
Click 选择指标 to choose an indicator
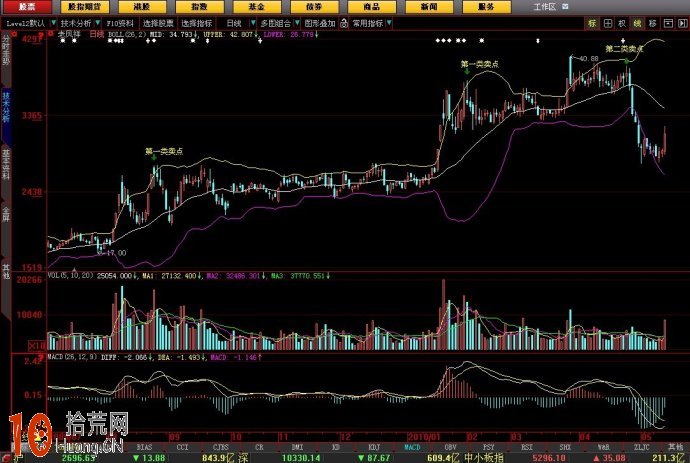pyautogui.click(x=197, y=23)
